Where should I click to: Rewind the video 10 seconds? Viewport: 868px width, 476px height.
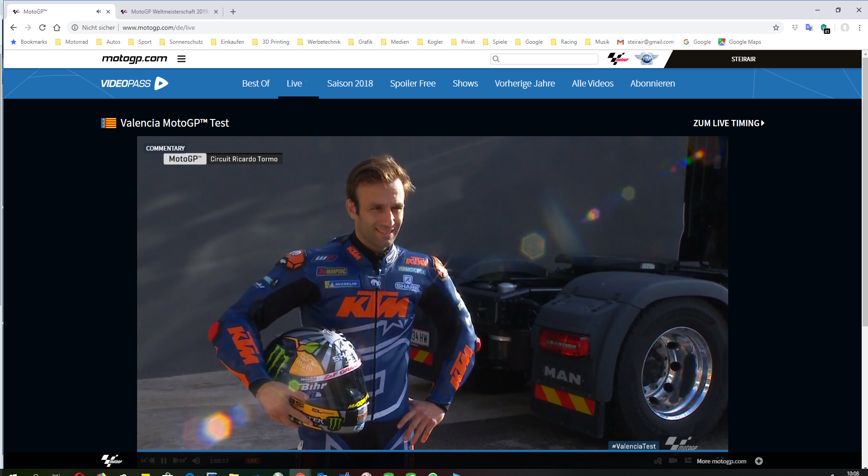coord(147,461)
